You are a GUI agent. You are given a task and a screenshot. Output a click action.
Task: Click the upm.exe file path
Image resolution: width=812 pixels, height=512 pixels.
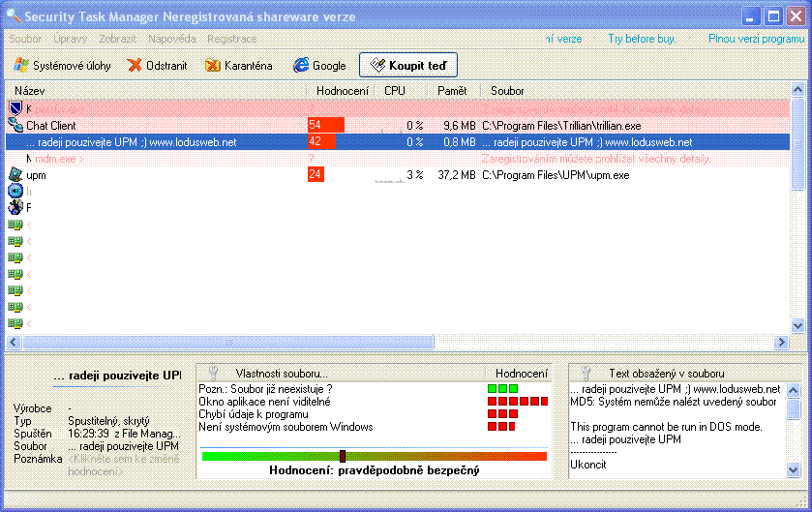(556, 175)
